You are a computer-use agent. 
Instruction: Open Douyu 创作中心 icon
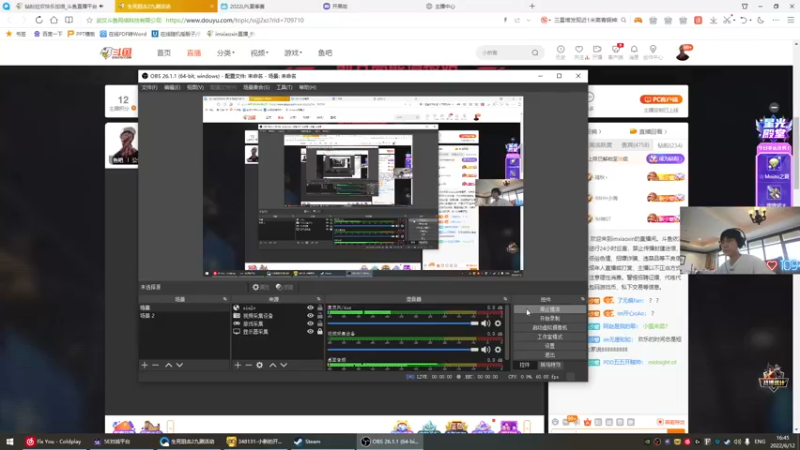[653, 52]
